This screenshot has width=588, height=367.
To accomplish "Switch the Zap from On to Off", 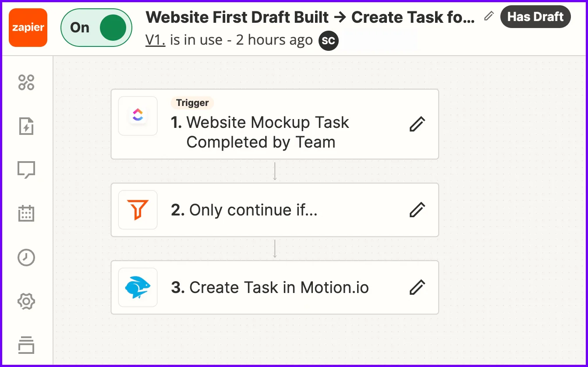I will (x=96, y=27).
